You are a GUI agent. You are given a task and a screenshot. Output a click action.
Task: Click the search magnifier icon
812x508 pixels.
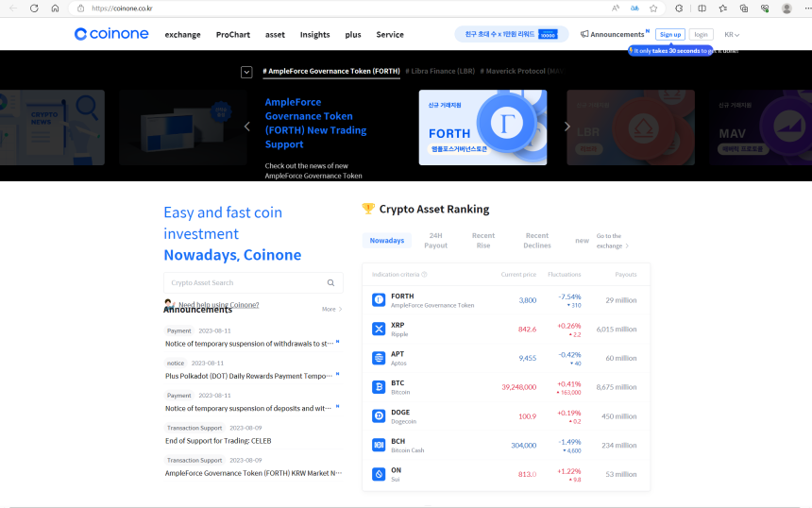point(330,282)
